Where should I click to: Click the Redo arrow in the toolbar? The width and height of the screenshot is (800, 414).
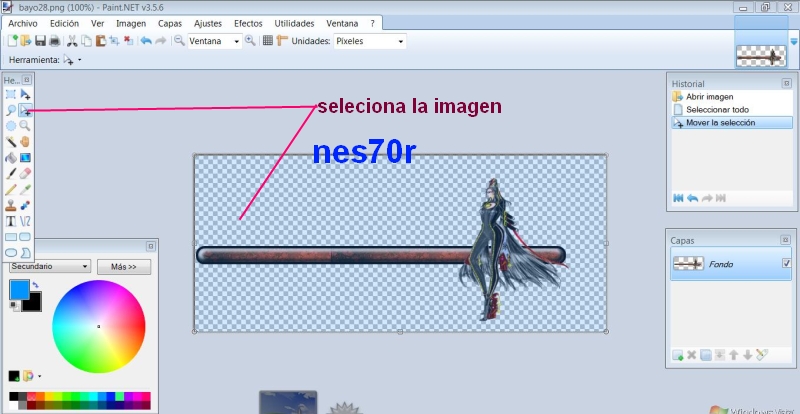pos(161,41)
